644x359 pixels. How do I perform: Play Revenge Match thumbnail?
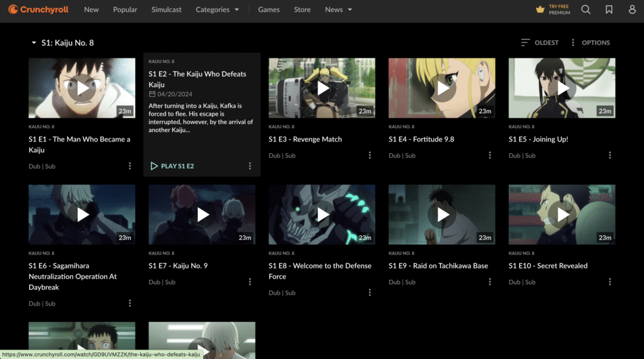321,88
